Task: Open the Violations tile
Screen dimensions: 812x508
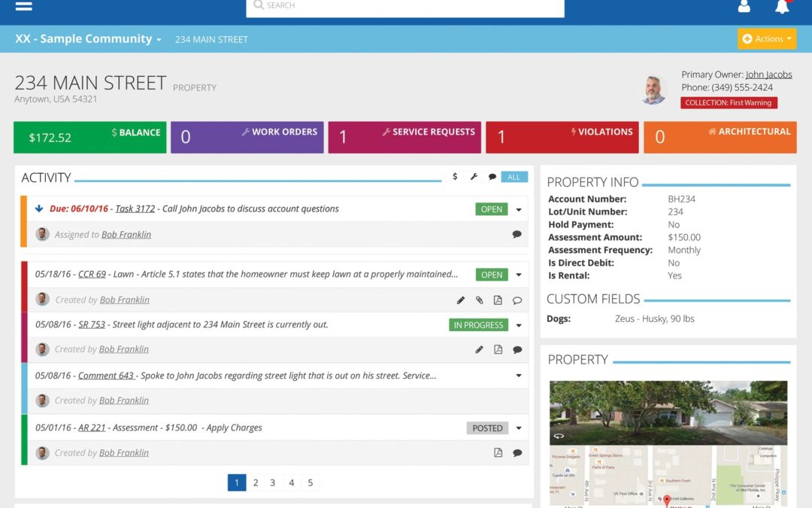Action: pyautogui.click(x=562, y=137)
